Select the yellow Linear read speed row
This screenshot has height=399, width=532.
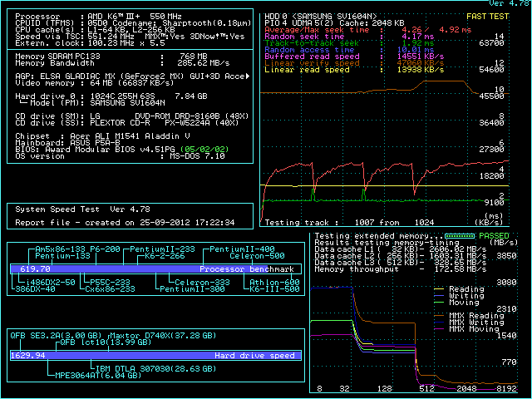(x=354, y=70)
